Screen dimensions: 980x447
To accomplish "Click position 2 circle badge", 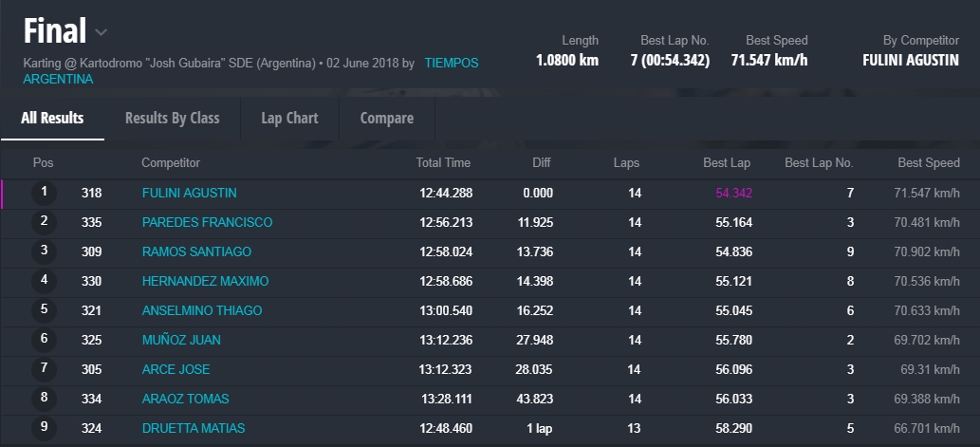I will pyautogui.click(x=44, y=222).
